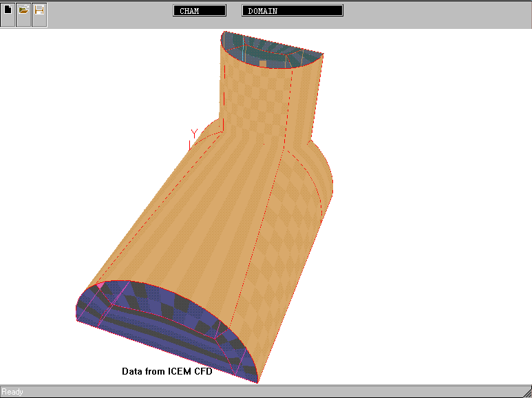The width and height of the screenshot is (532, 398).
Task: Click the pink triangle at blue face corner
Action: coord(99,284)
